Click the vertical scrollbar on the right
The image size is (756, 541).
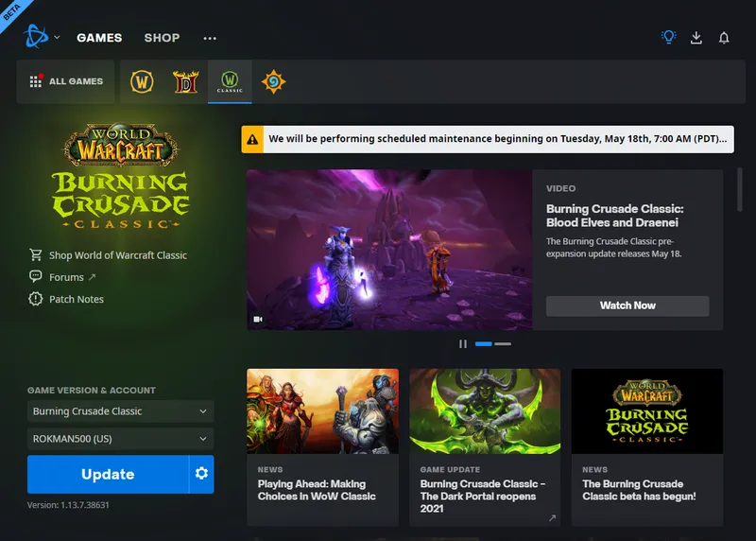point(740,189)
